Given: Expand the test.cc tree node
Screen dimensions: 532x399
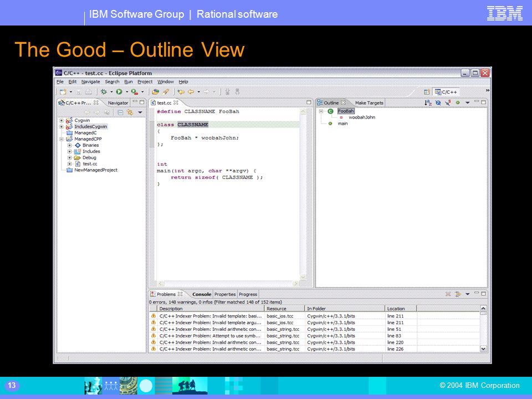Looking at the screenshot, I should 70,164.
